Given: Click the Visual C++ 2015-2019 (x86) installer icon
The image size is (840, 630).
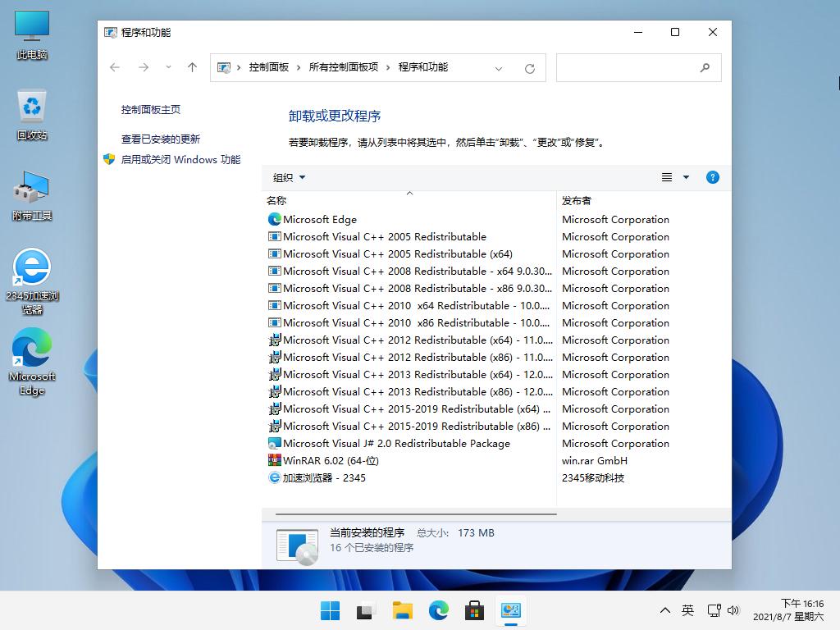Looking at the screenshot, I should (x=274, y=426).
